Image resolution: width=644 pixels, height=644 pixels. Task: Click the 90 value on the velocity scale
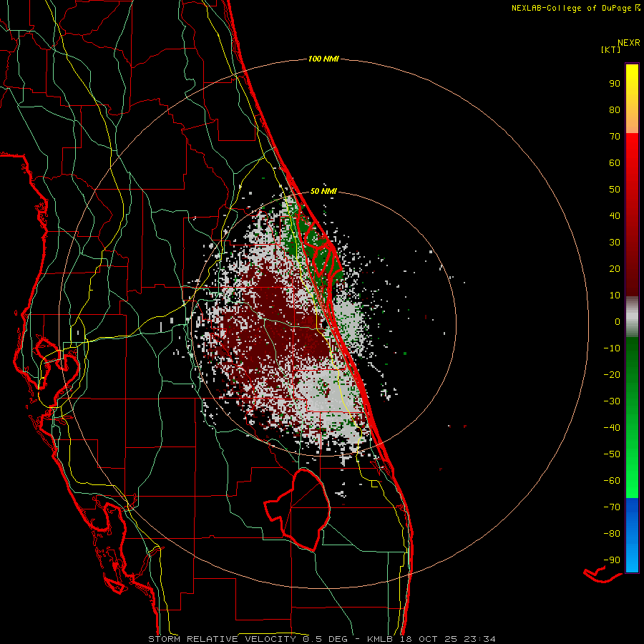[x=615, y=84]
